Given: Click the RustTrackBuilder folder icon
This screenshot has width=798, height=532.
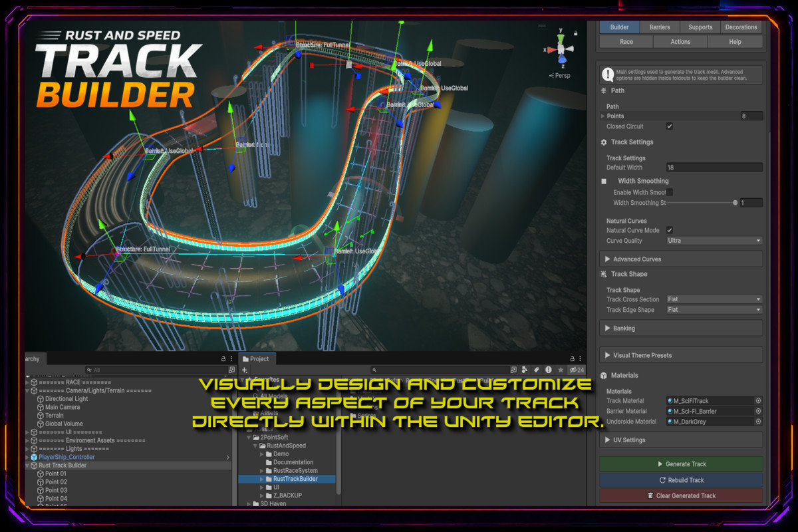Looking at the screenshot, I should pos(269,479).
